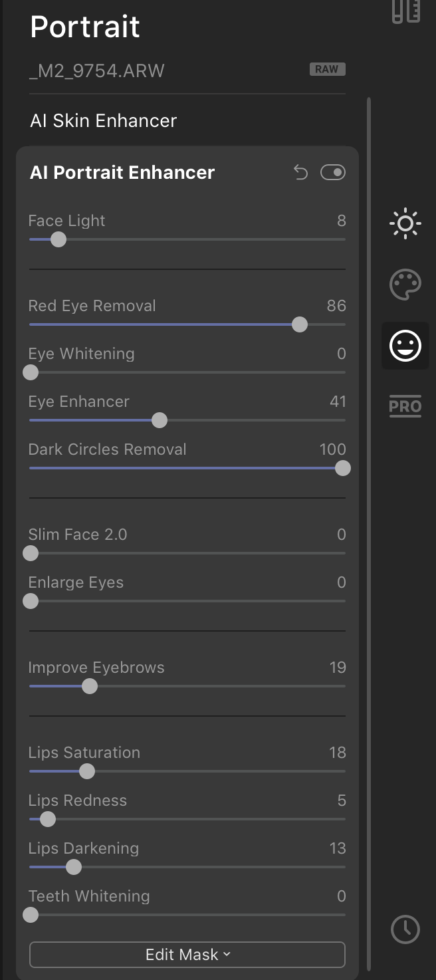Click the Face Light slider handle
Viewport: 436px width, 980px height.
(x=58, y=239)
